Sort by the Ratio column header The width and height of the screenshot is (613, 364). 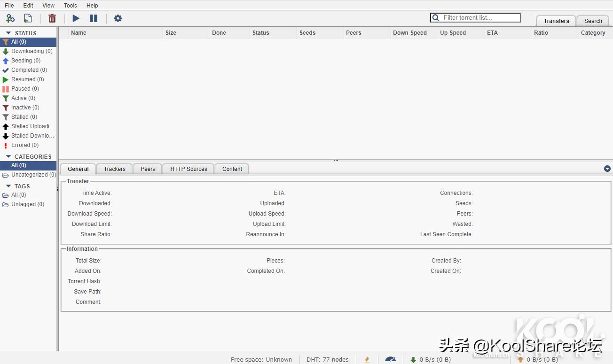pyautogui.click(x=556, y=33)
